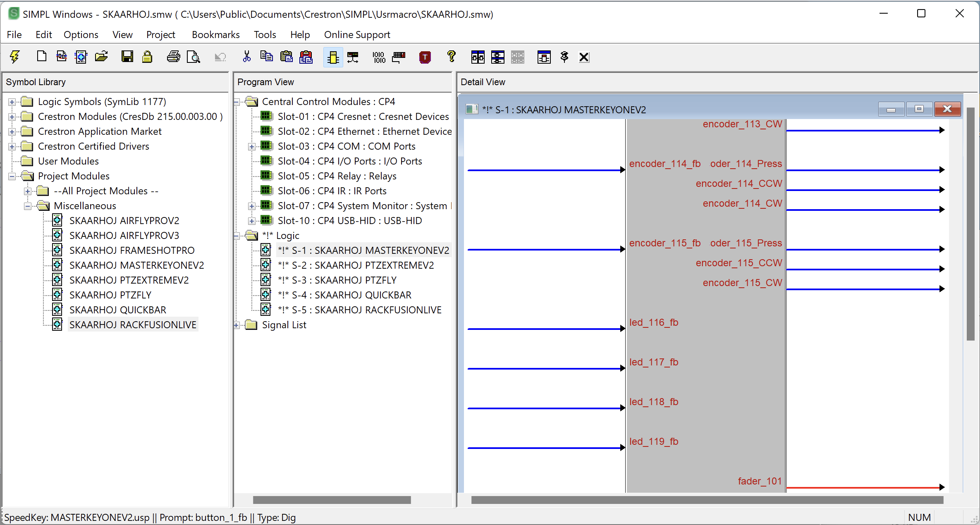Open the Options menu
This screenshot has height=525, width=980.
81,35
